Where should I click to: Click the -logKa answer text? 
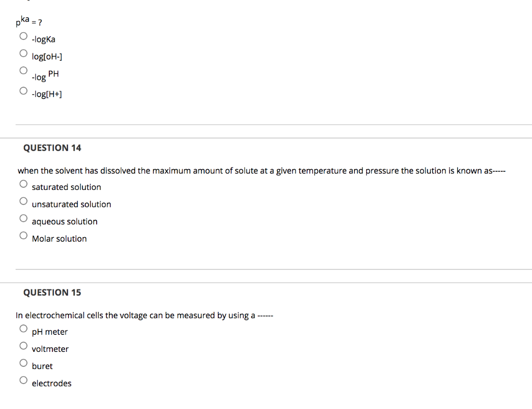tap(44, 39)
